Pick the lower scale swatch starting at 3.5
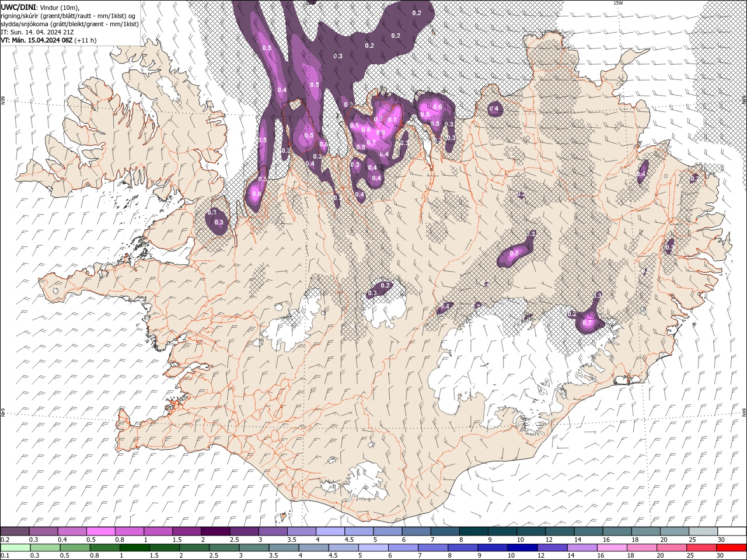Screen dimensions: 747x560 284,548
